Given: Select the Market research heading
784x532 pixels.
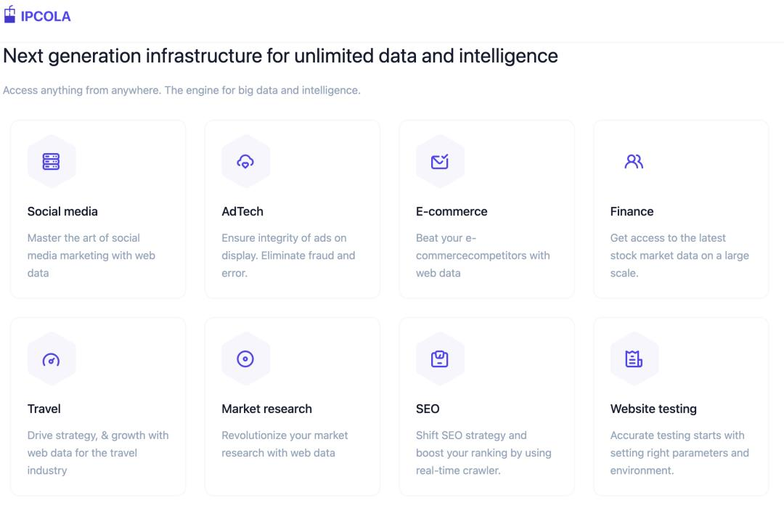Looking at the screenshot, I should click(266, 409).
